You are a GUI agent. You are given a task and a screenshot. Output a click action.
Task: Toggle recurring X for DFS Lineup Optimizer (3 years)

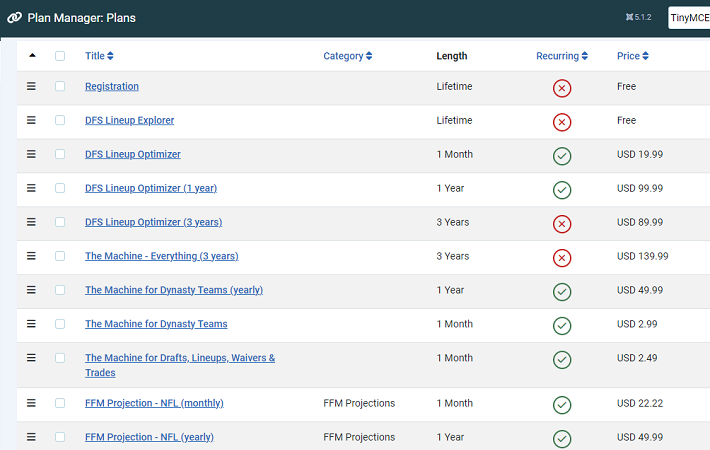pos(561,224)
